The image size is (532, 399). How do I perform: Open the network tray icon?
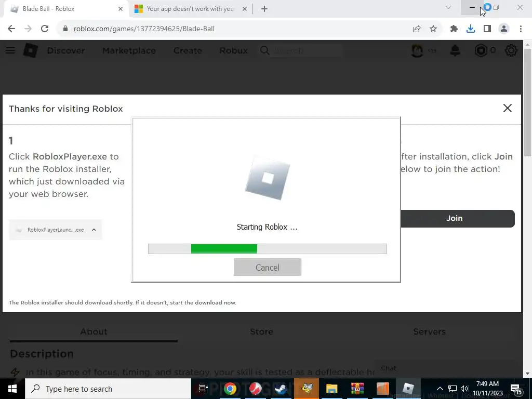click(x=453, y=389)
